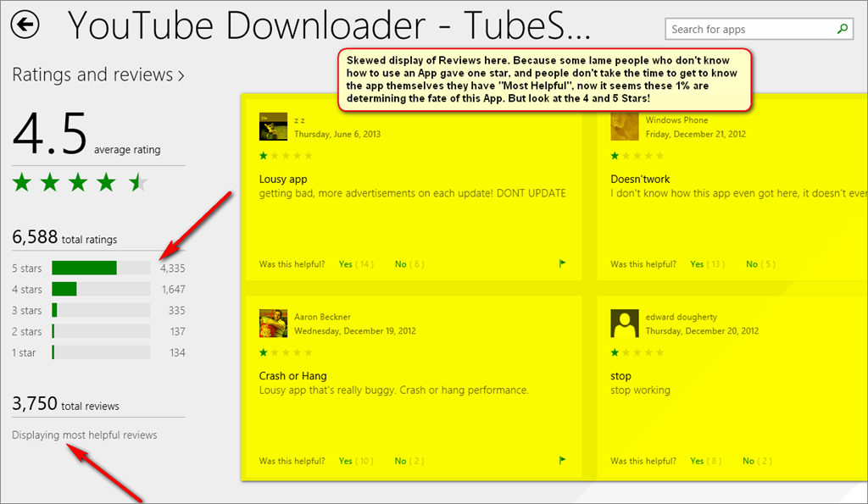The height and width of the screenshot is (504, 868).
Task: Vote No on the "Crash or Hang" review
Action: pyautogui.click(x=401, y=461)
